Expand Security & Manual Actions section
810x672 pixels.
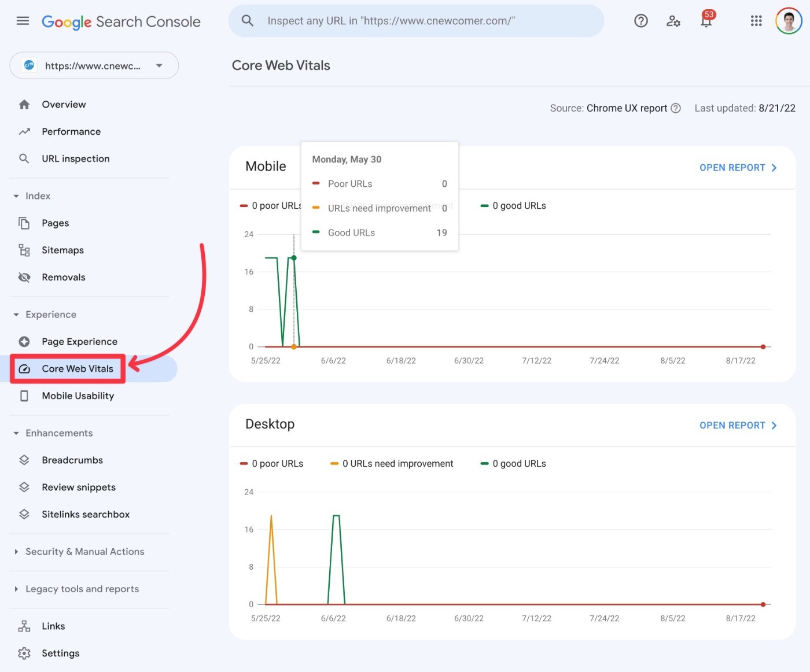point(16,552)
